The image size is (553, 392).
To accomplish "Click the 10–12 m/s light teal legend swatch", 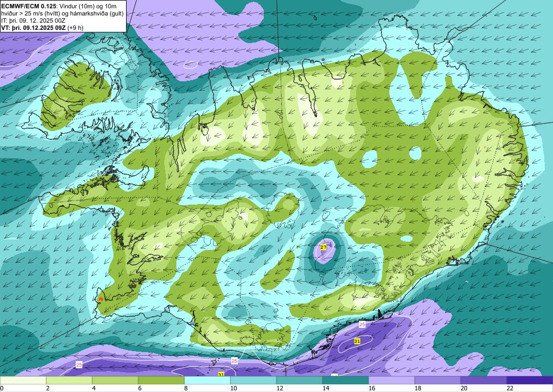I will click(x=253, y=380).
